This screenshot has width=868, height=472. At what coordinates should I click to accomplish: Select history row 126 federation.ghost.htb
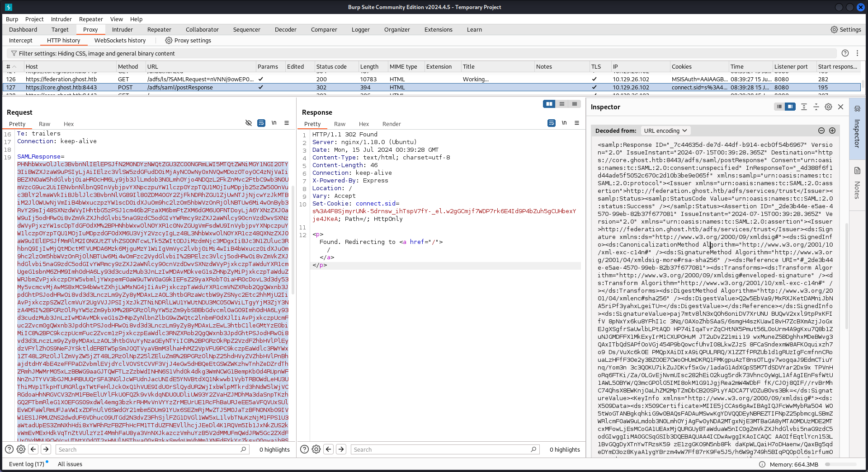coord(432,79)
